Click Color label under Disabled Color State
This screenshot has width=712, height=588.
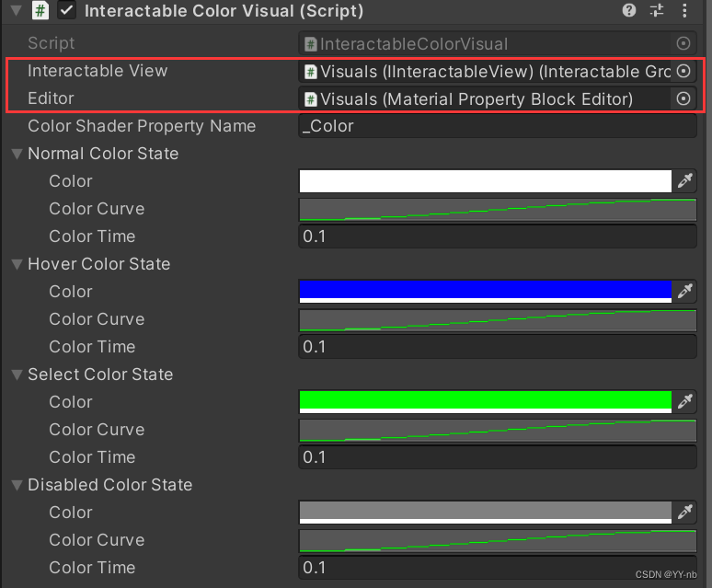71,513
